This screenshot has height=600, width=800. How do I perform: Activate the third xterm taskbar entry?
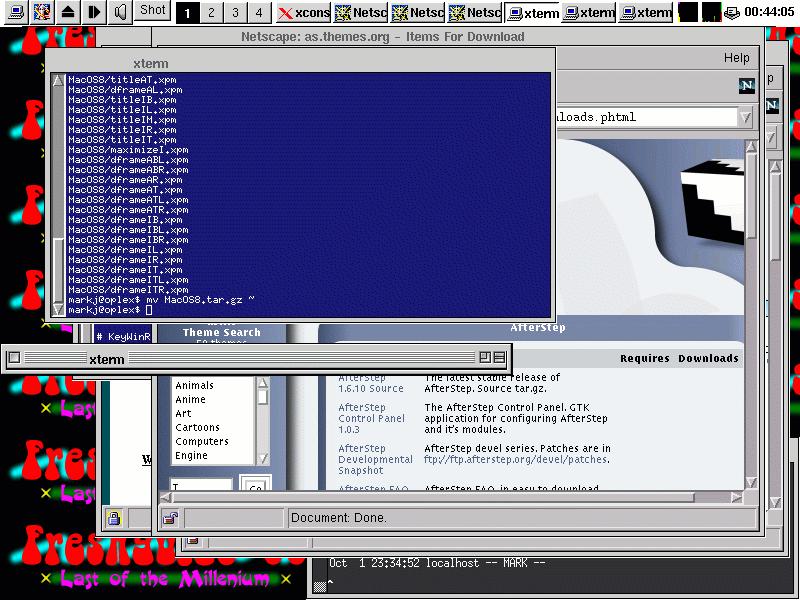646,13
